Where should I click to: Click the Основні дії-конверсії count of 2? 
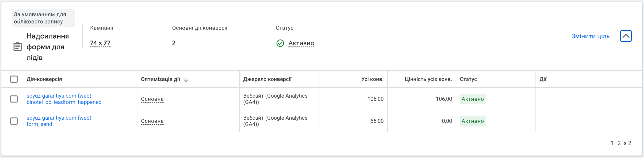(174, 43)
